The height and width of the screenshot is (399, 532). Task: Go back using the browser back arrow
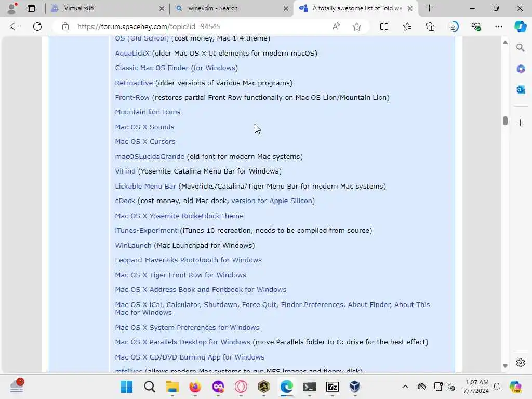(x=14, y=26)
